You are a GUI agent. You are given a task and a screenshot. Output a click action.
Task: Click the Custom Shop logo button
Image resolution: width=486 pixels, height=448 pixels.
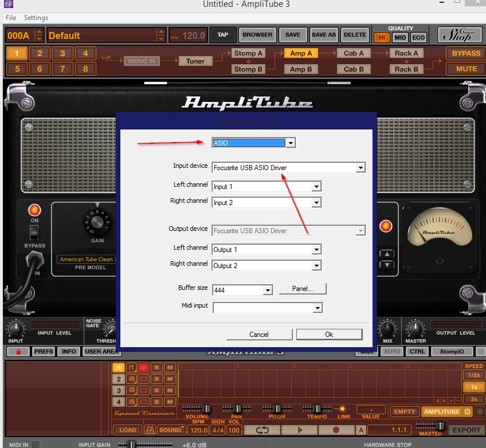[x=460, y=35]
